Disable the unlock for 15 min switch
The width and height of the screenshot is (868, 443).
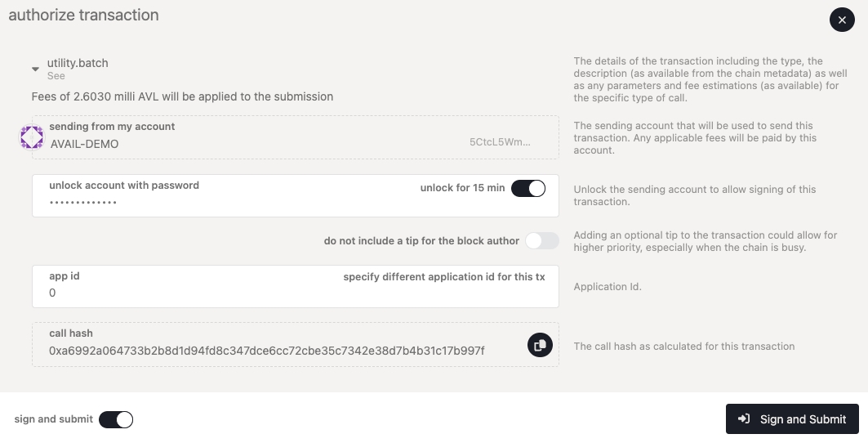527,188
